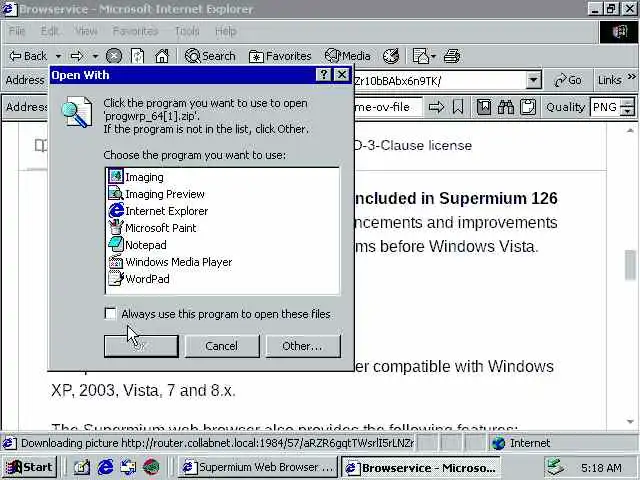Click the scroll down arrow
The width and height of the screenshot is (640, 480).
630,422
